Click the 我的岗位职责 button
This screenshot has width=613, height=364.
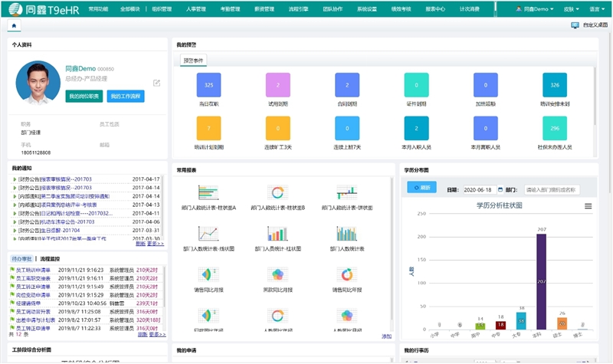click(x=84, y=97)
